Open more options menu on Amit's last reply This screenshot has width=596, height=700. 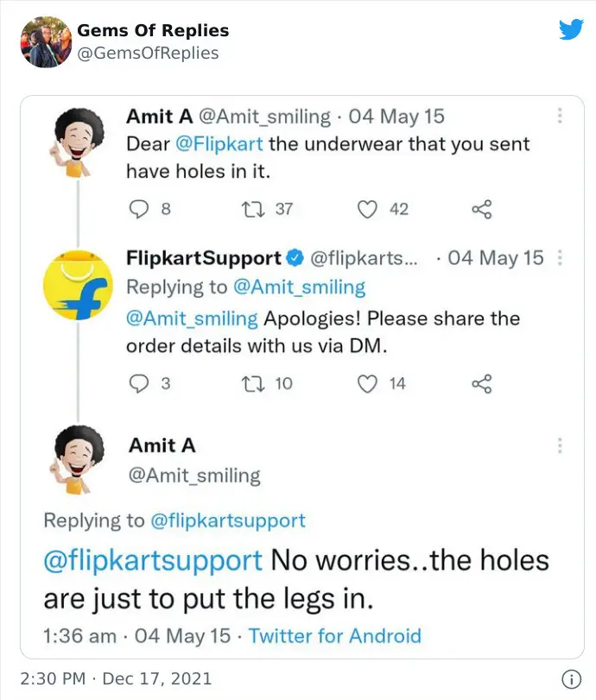coord(560,445)
